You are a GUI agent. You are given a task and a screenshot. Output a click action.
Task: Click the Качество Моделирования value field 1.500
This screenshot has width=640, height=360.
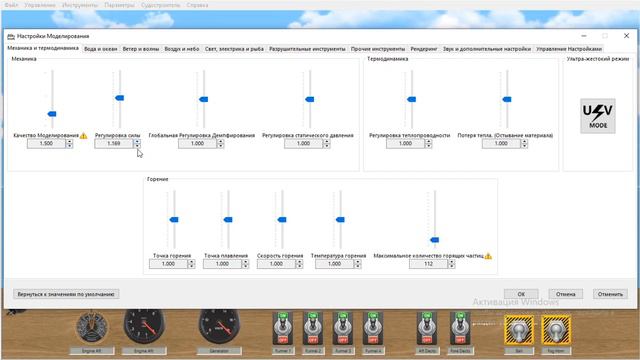46,144
